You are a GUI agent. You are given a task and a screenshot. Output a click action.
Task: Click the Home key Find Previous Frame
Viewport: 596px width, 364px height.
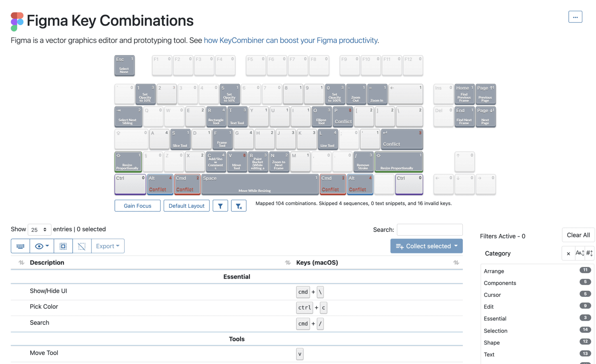point(464,94)
